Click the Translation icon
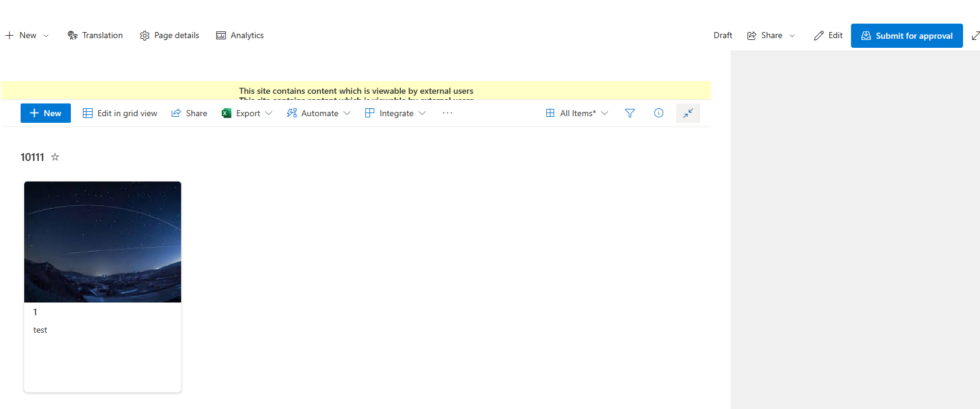Image resolution: width=980 pixels, height=409 pixels. pos(73,36)
